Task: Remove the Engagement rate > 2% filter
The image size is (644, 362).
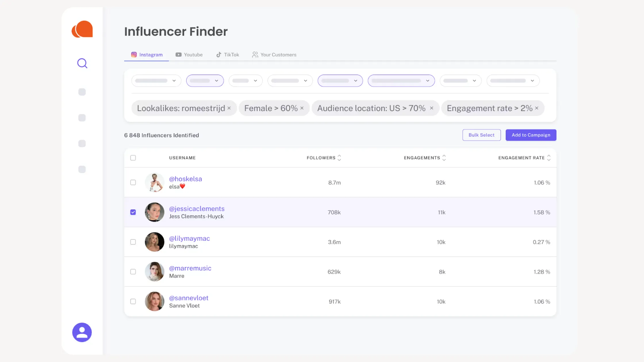Action: pyautogui.click(x=536, y=108)
